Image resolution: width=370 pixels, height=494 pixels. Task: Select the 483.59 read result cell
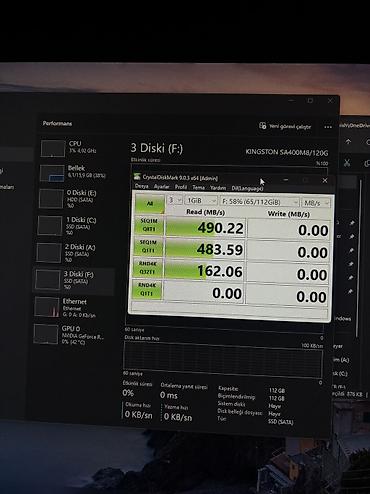point(205,249)
